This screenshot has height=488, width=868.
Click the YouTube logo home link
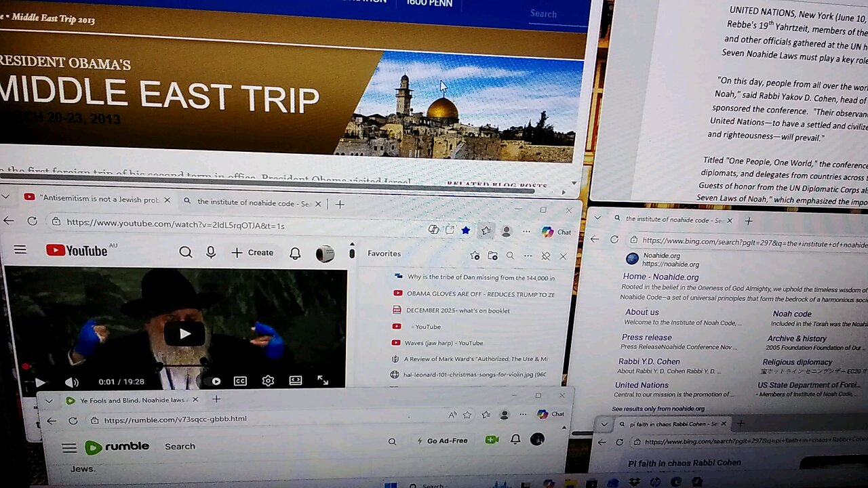(x=77, y=251)
